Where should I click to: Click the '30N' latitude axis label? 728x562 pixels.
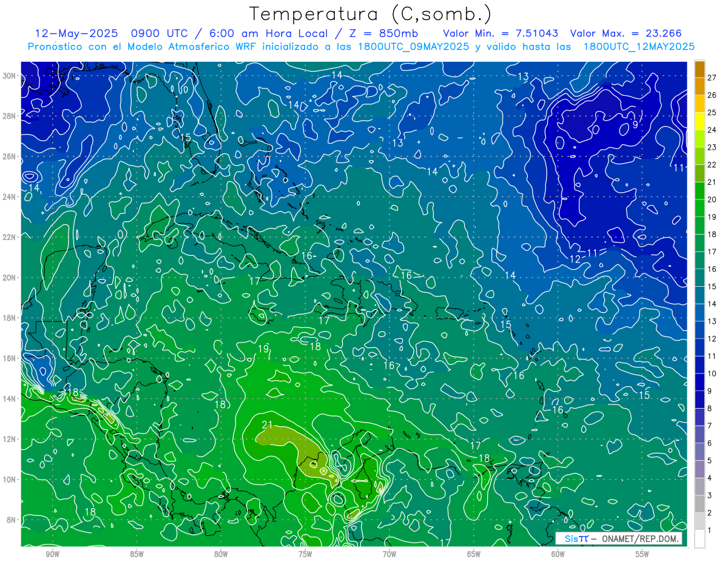pos(9,76)
